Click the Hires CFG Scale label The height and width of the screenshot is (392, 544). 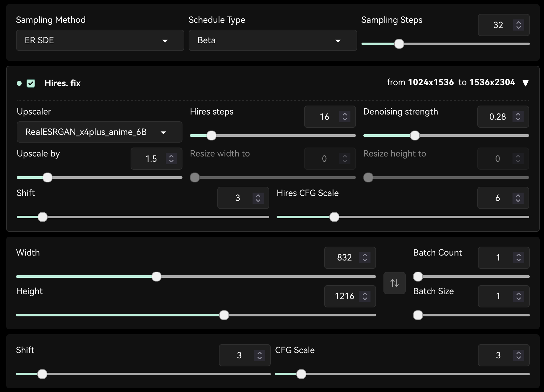[308, 193]
